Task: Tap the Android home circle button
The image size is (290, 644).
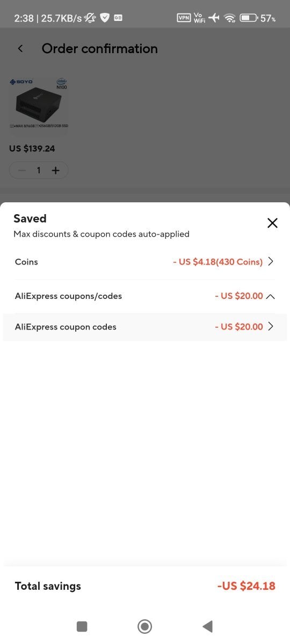Action: (144, 626)
